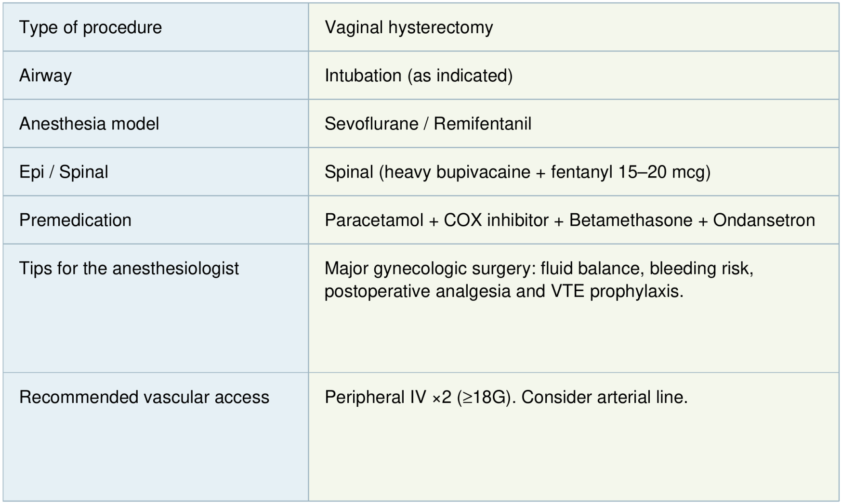Select the 'Premedication' label cell
The width and height of the screenshot is (842, 504).
tap(156, 220)
